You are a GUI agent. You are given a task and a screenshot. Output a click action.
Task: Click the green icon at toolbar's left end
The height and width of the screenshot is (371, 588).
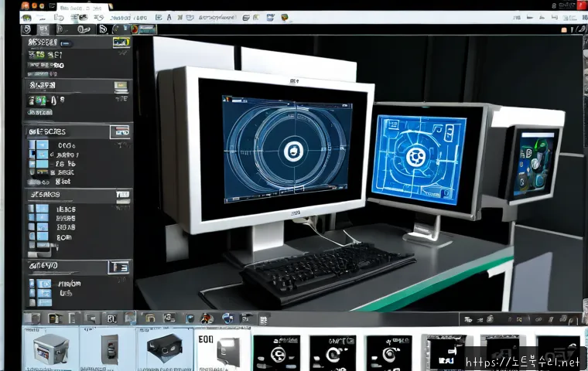pyautogui.click(x=26, y=18)
